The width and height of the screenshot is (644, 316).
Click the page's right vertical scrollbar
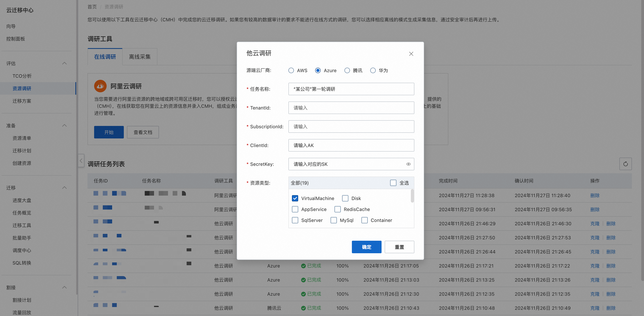tap(642, 140)
